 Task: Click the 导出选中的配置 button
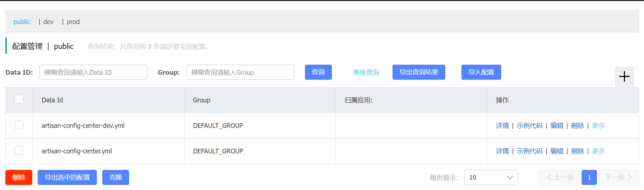(x=67, y=177)
